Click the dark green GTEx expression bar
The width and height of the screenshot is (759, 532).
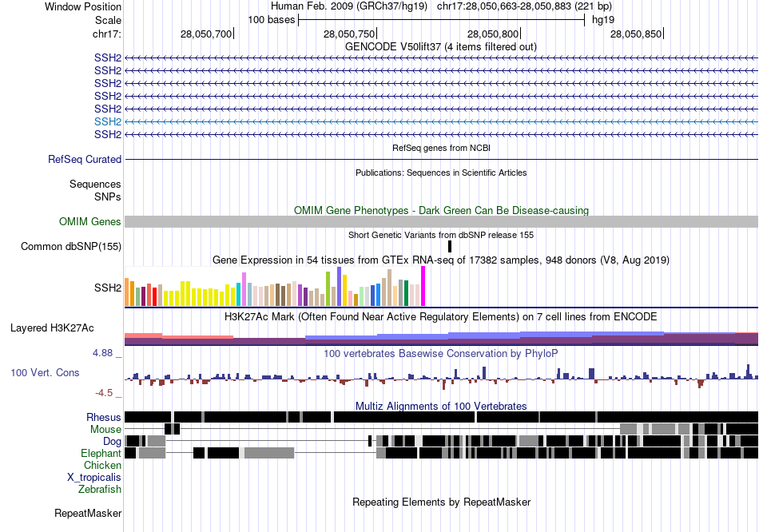click(x=406, y=293)
